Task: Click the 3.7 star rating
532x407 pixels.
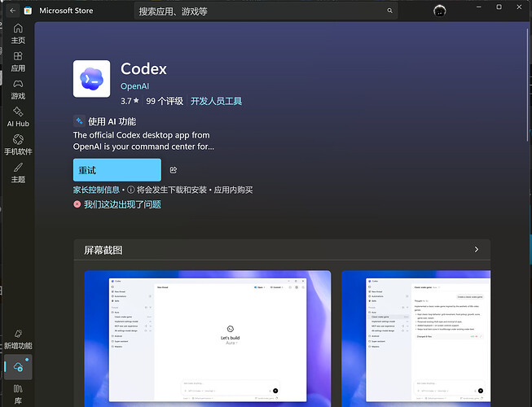Action: point(130,101)
